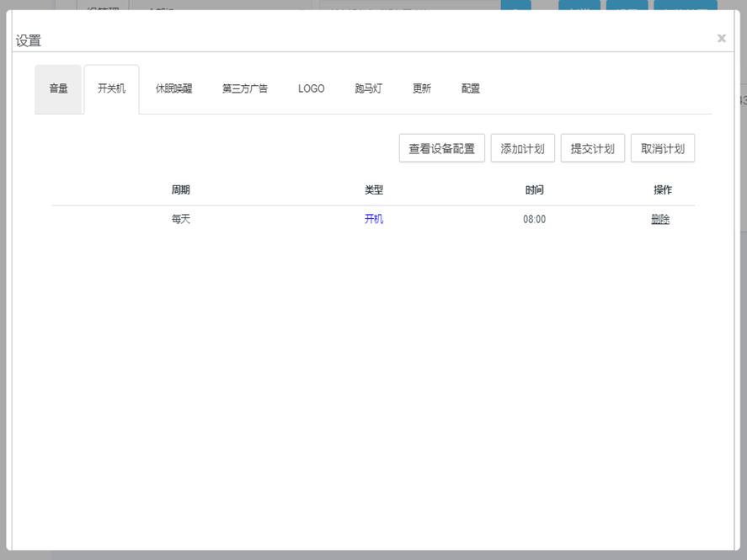Open the 配置 tab
Viewport: 747px width, 560px height.
471,88
